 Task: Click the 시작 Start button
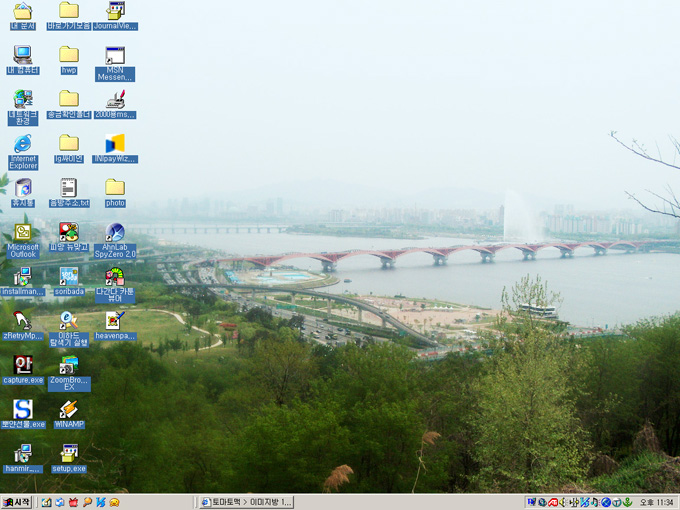coord(17,502)
